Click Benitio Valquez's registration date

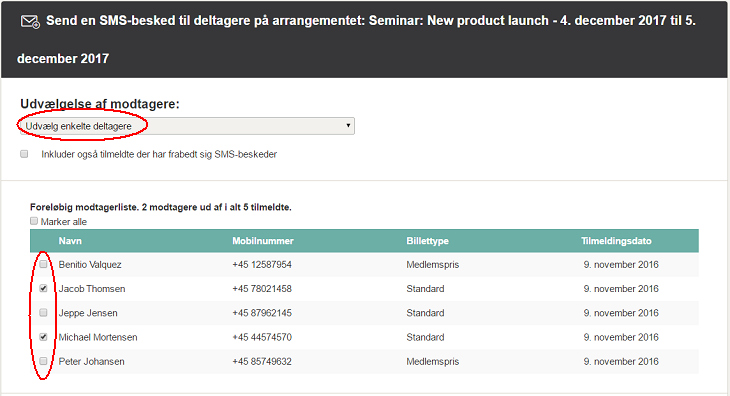[x=621, y=264]
